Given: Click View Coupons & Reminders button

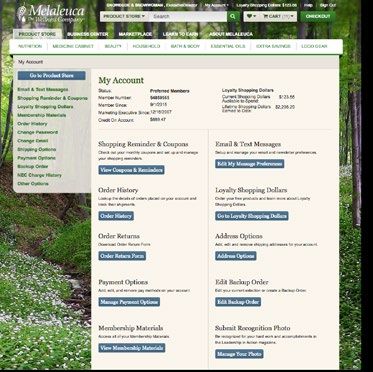Looking at the screenshot, I should [x=131, y=170].
